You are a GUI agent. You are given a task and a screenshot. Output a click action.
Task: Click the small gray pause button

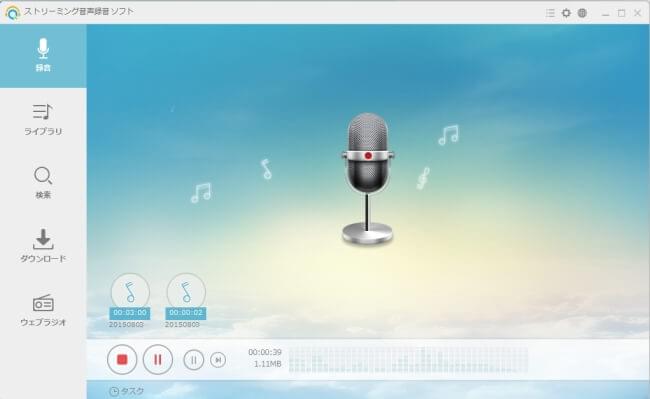tap(194, 360)
